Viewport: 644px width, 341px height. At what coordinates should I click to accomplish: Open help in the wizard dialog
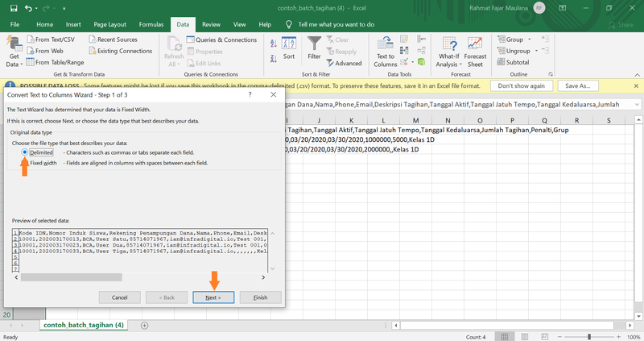pos(250,95)
